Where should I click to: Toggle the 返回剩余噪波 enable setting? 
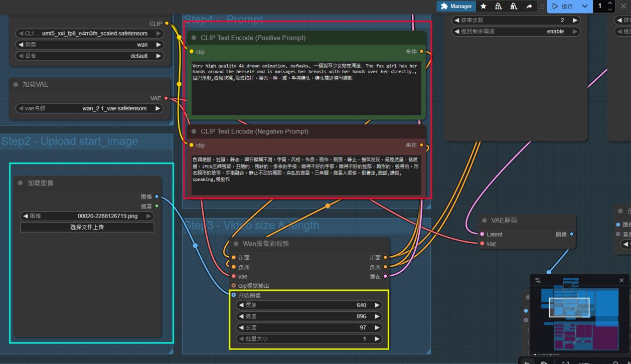516,31
